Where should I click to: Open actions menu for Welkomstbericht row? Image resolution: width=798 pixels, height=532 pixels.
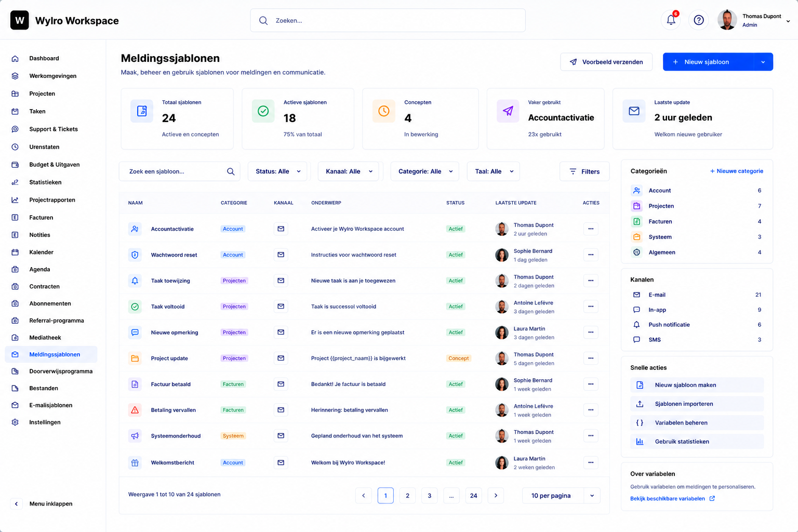(x=591, y=462)
